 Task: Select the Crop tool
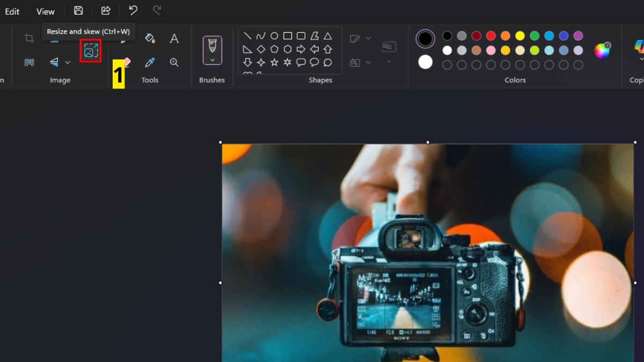pyautogui.click(x=30, y=38)
